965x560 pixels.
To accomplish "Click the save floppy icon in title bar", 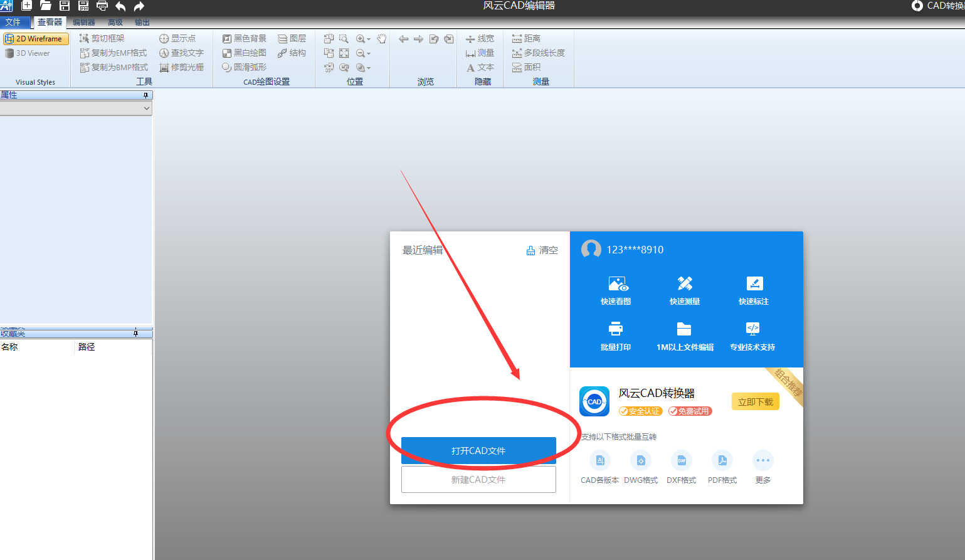I will click(x=64, y=6).
